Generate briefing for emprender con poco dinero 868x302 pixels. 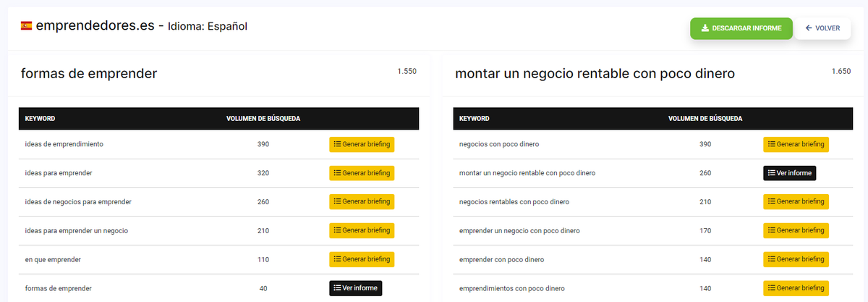pos(796,259)
